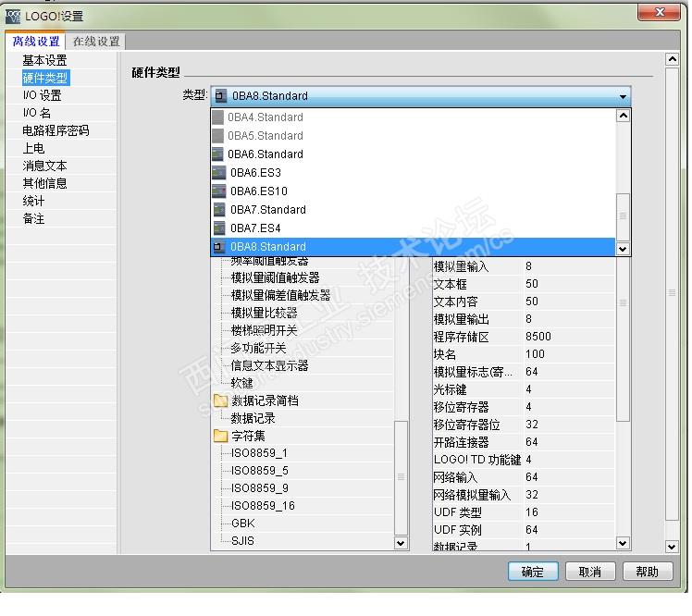The width and height of the screenshot is (692, 616).
Task: Click the 字符集 folder icon
Action: coord(220,437)
